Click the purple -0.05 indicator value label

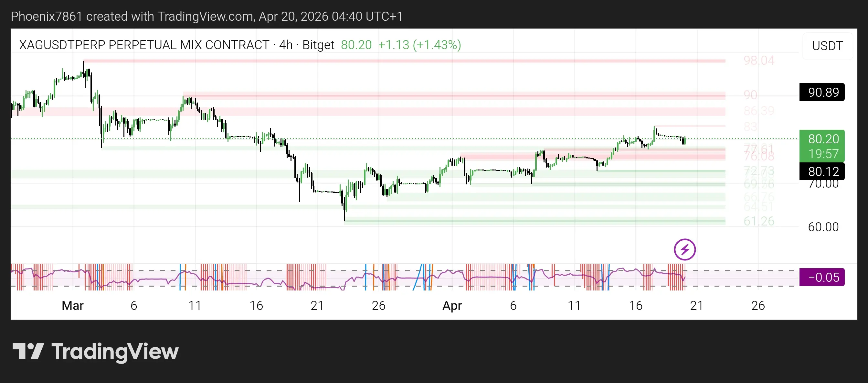tap(821, 277)
